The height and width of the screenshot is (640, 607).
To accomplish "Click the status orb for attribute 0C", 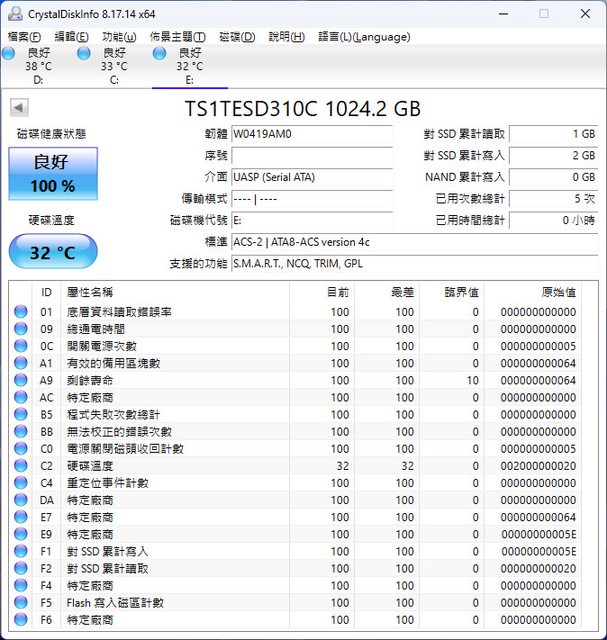I will pyautogui.click(x=20, y=346).
